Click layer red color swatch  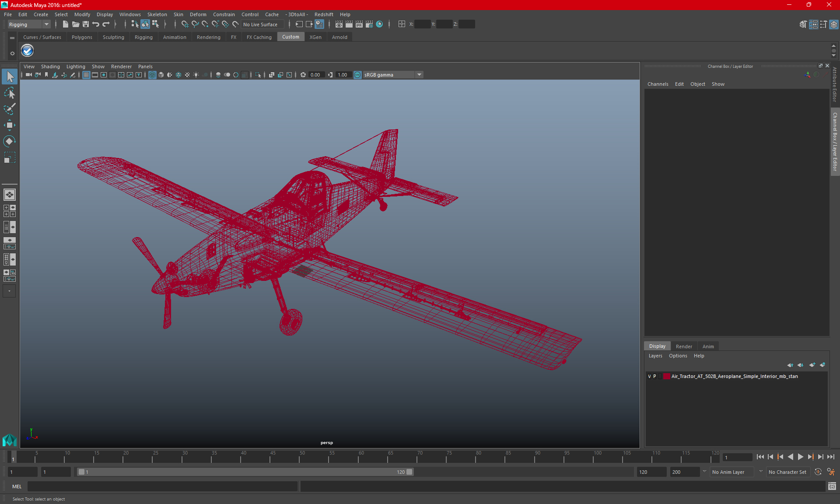(x=666, y=376)
